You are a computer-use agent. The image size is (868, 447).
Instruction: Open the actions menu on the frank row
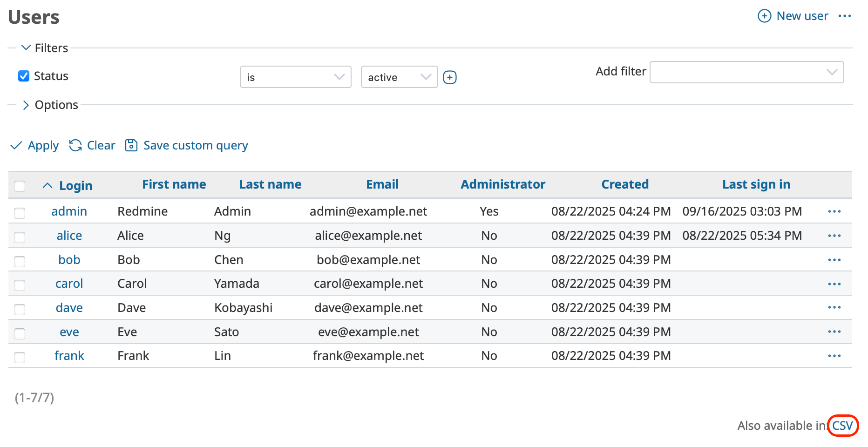pyautogui.click(x=834, y=356)
